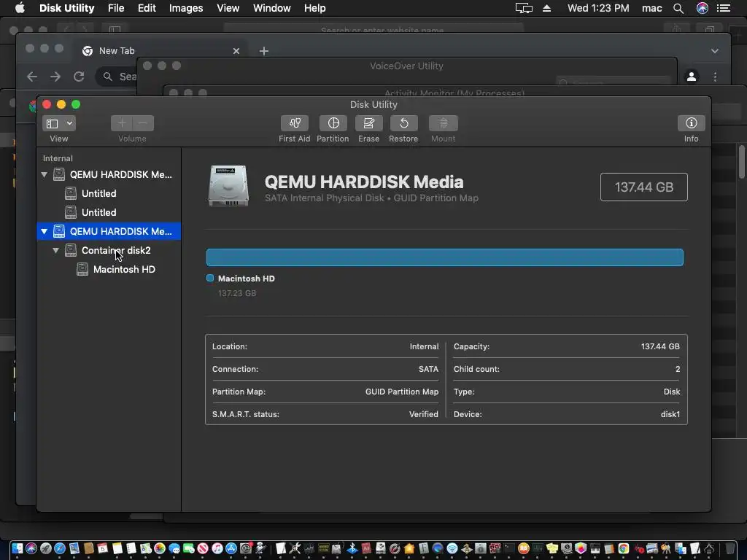The height and width of the screenshot is (560, 747).
Task: Open the File menu
Action: click(x=116, y=8)
